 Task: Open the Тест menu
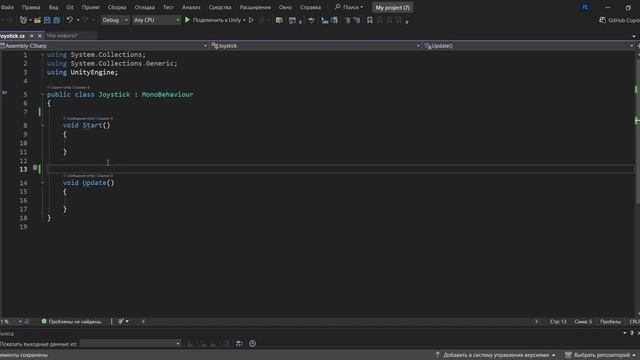point(168,7)
